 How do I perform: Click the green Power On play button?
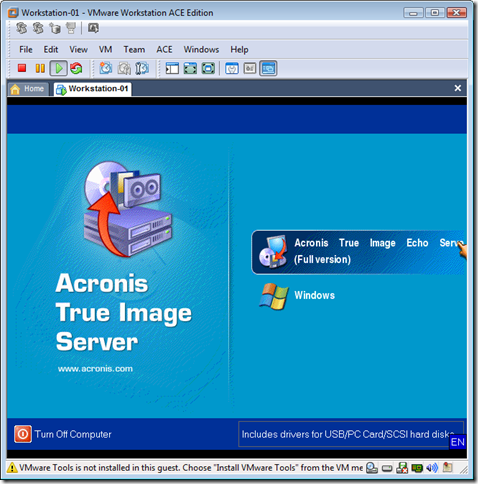pos(58,68)
